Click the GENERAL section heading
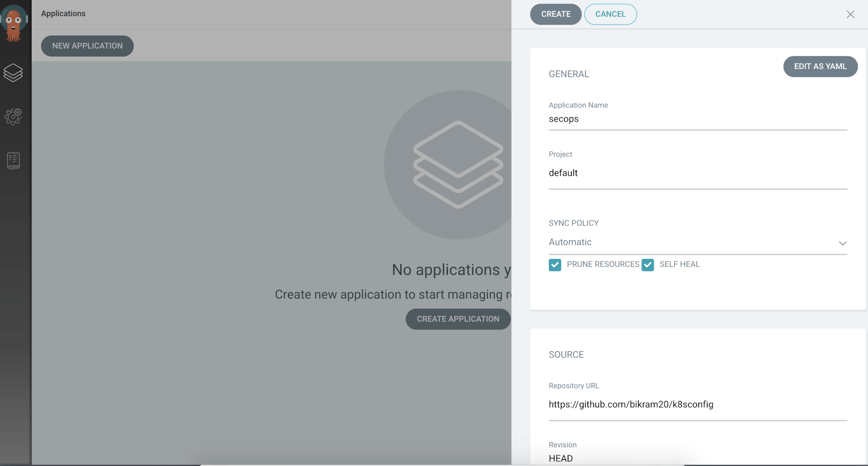The height and width of the screenshot is (466, 868). 569,74
